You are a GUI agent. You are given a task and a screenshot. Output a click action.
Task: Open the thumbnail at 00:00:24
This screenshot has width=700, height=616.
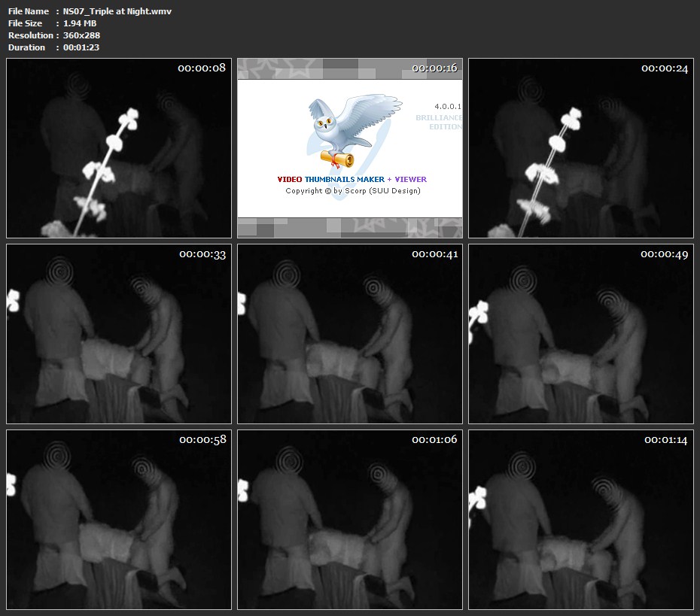pyautogui.click(x=580, y=148)
